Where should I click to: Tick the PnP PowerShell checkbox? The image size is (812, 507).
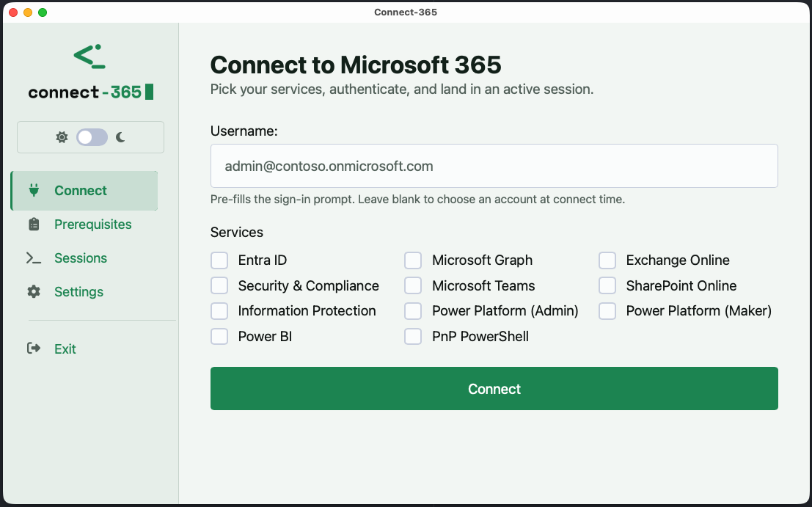413,336
